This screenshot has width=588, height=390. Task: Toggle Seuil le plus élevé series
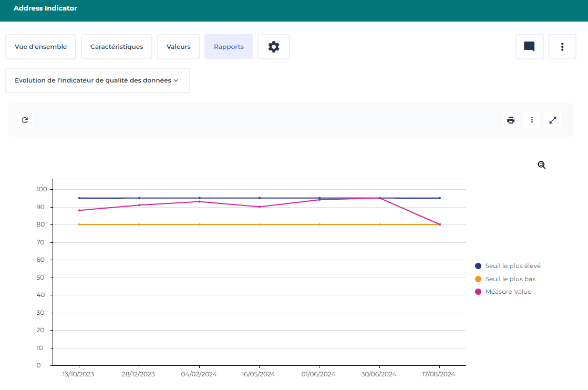click(512, 266)
